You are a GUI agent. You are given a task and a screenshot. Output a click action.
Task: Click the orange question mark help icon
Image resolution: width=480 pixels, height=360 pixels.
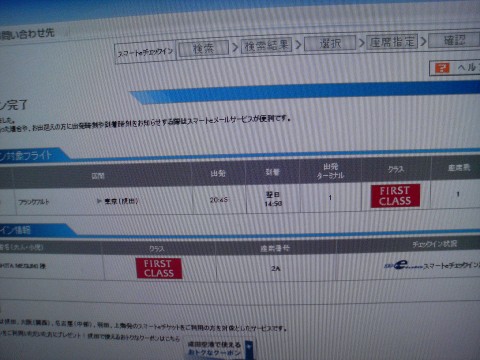442,68
